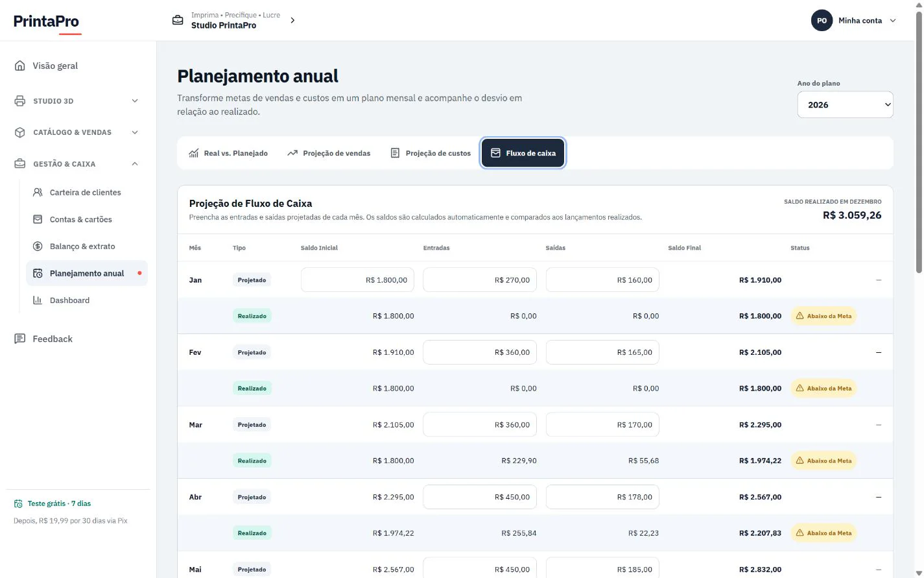Viewport: 924px width, 578px height.
Task: Open the Ano do plano 2026 dropdown
Action: [845, 104]
